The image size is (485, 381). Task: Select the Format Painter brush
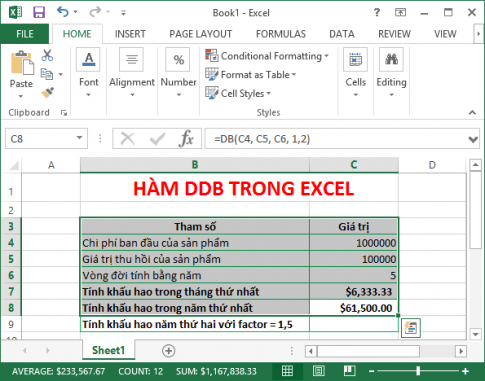coord(47,92)
